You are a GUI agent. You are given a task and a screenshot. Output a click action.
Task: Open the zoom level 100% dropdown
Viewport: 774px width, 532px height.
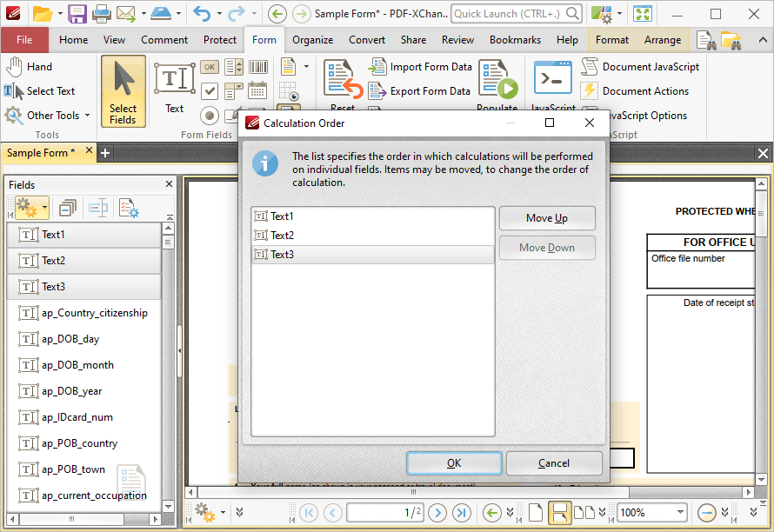tap(681, 512)
